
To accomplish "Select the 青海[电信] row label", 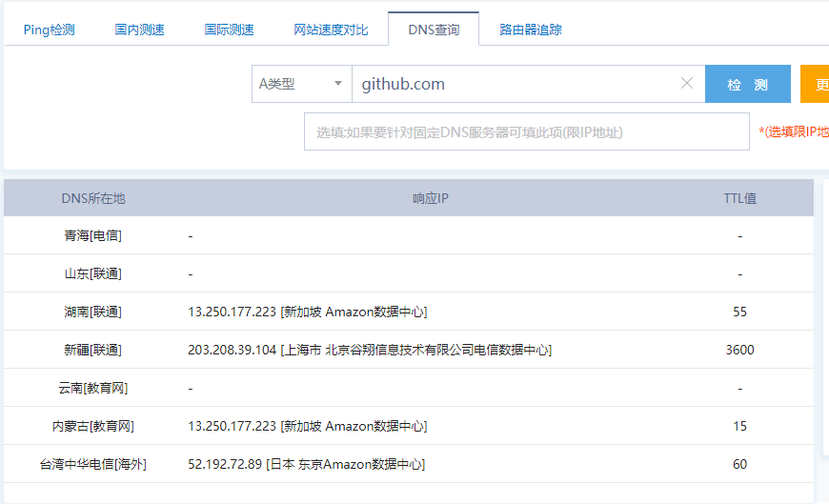I will click(x=93, y=236).
